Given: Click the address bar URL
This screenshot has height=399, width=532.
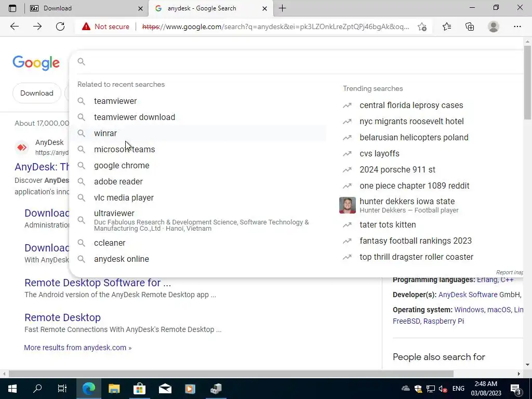Looking at the screenshot, I should pos(275,26).
